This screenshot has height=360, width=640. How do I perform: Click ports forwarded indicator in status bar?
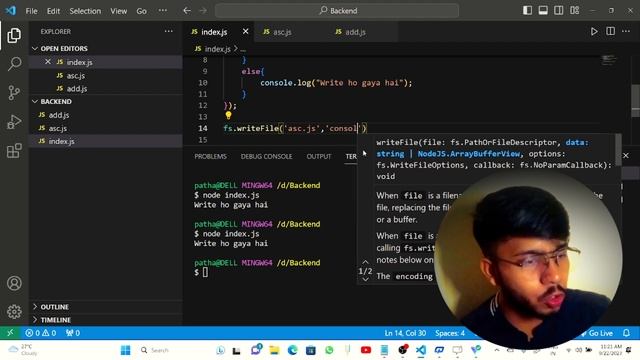click(73, 333)
